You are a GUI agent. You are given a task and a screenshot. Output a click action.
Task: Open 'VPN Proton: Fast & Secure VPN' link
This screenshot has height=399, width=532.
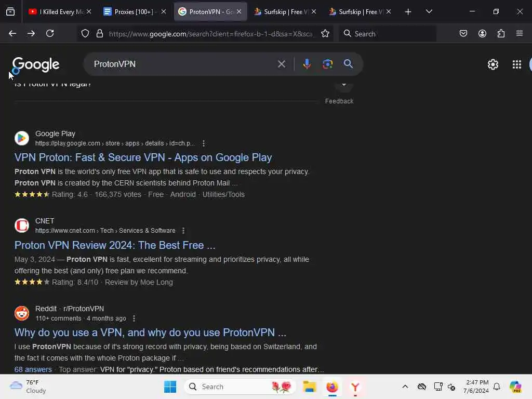coord(143,157)
